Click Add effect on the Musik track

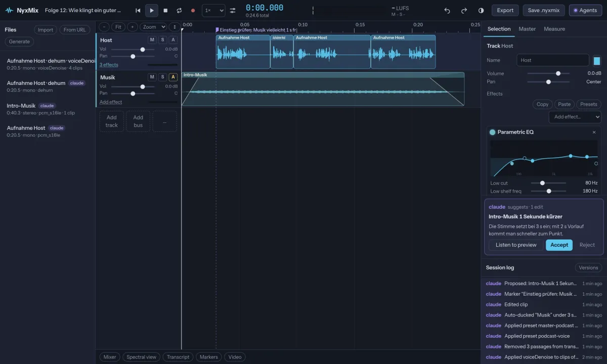pyautogui.click(x=111, y=102)
